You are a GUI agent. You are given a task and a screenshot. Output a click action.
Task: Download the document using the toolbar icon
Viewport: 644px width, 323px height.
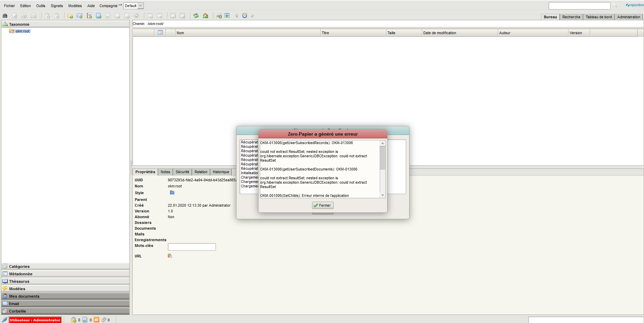tap(14, 16)
